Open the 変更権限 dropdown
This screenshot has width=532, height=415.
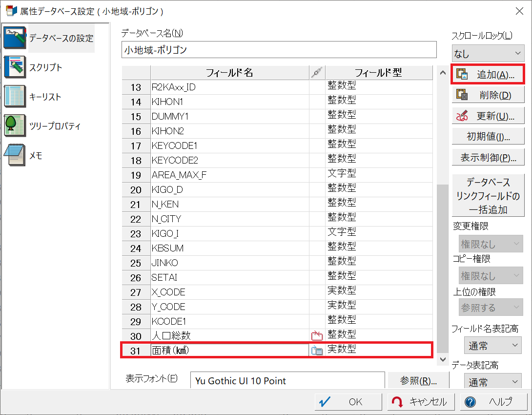tap(491, 244)
